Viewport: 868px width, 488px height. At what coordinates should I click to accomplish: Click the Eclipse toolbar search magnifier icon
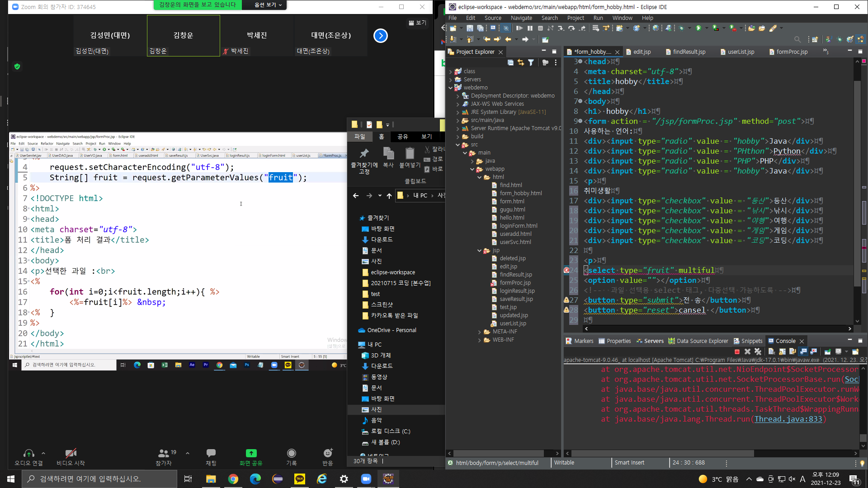(x=797, y=40)
